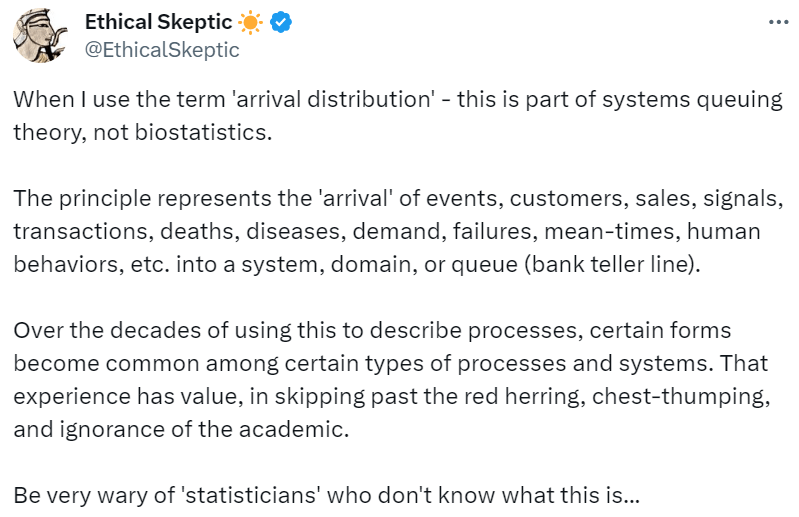Click the text 'The principle represents'
Image resolution: width=799 pixels, height=517 pixels.
[x=122, y=198]
